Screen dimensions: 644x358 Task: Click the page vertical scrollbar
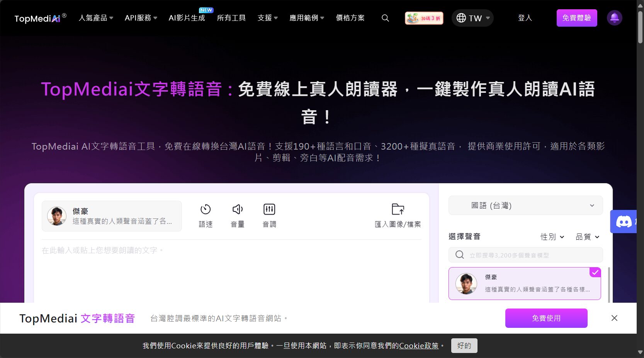coord(640,27)
